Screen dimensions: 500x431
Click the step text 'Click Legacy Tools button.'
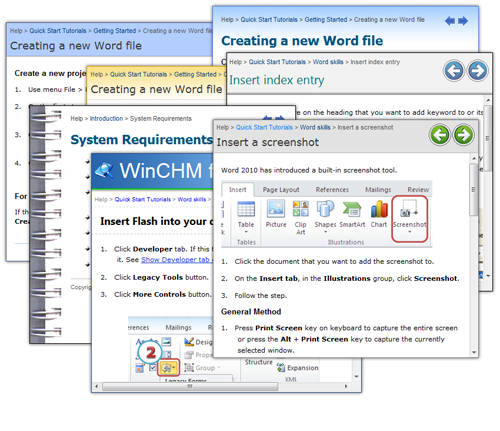[x=161, y=277]
